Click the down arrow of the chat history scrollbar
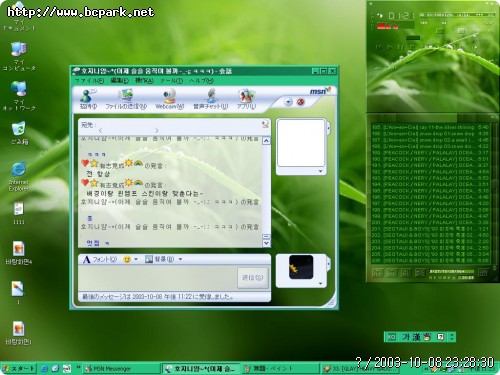This screenshot has width=500, height=375. coord(266,243)
